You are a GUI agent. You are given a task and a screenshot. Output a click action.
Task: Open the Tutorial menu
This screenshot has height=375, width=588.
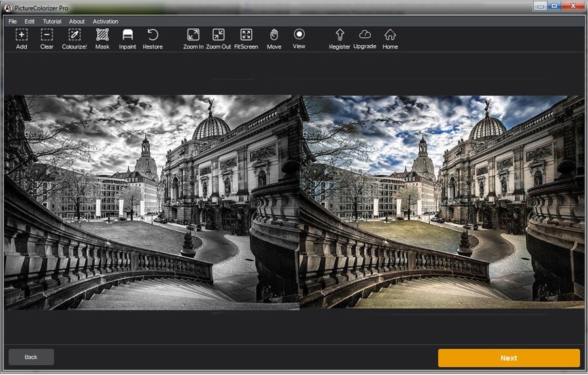pyautogui.click(x=52, y=22)
